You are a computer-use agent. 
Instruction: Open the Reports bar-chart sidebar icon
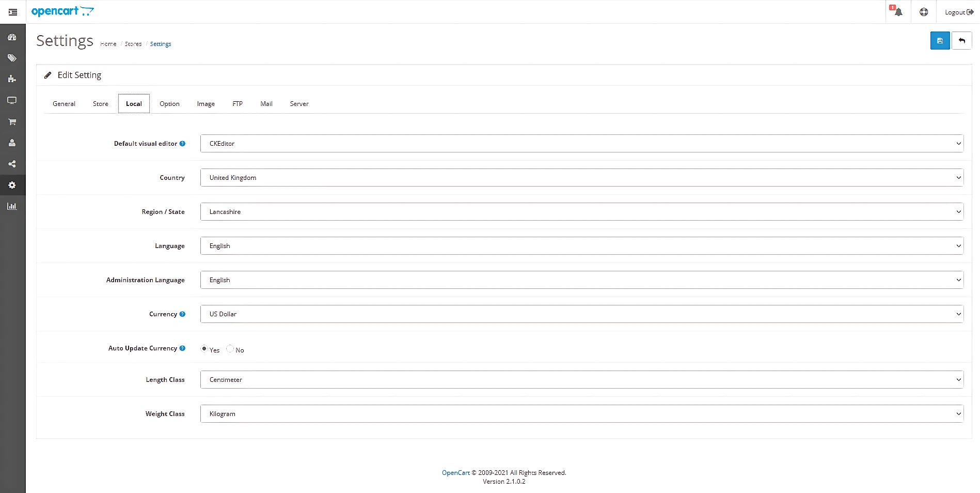coord(12,206)
